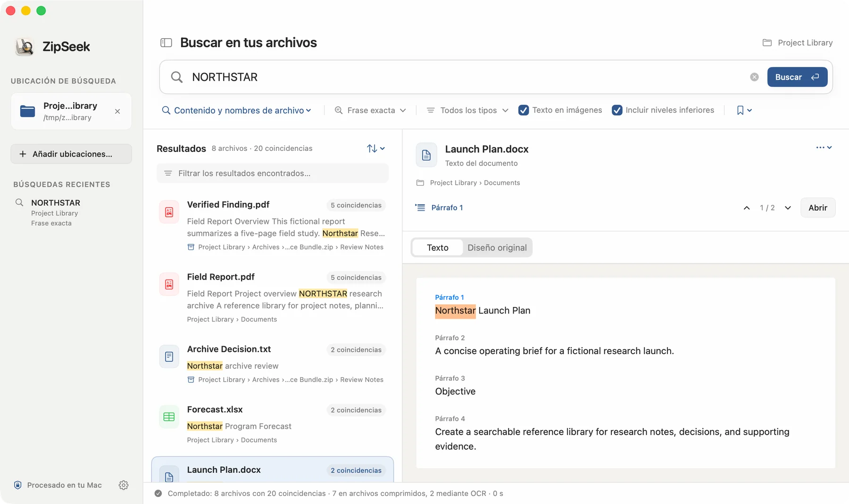Click the privacy shield icon
This screenshot has height=504, width=849.
[18, 485]
